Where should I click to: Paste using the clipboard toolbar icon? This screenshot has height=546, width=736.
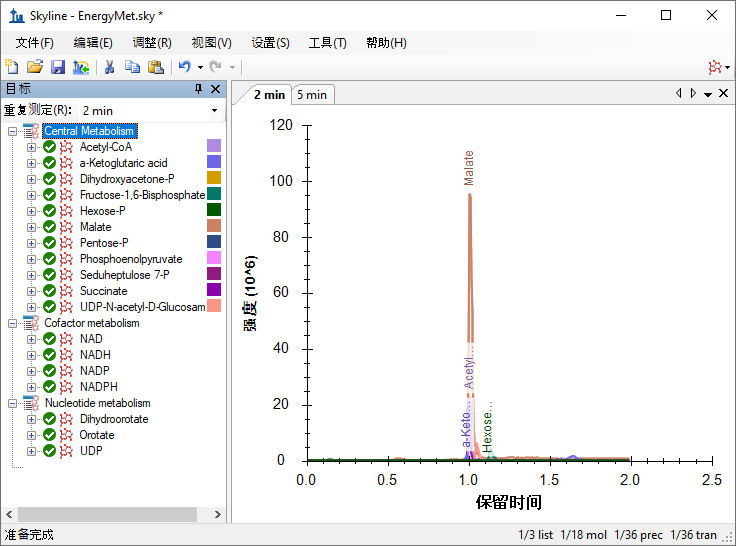(156, 67)
